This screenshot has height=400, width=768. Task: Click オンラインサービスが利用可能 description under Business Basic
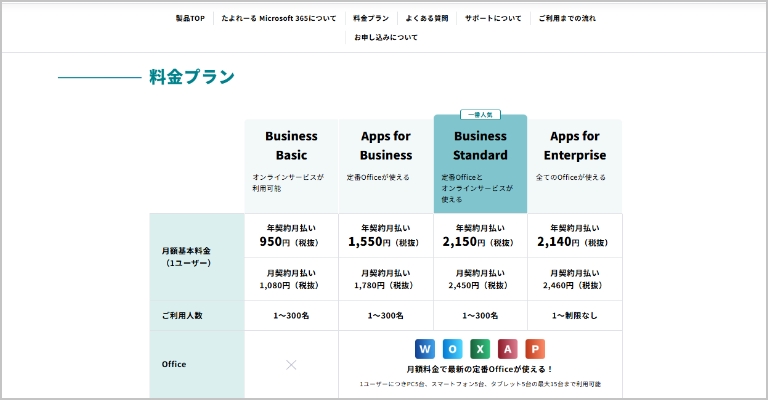tap(288, 183)
